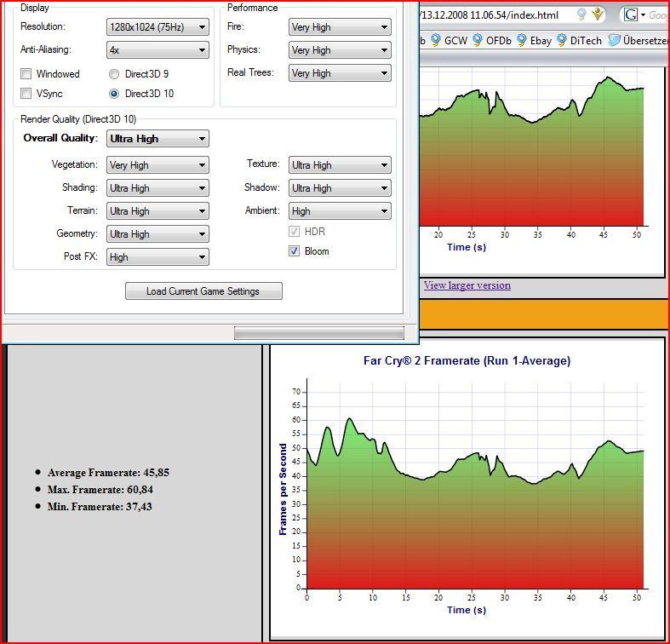Click the Frames per Second axis label
The image size is (670, 644).
283,489
